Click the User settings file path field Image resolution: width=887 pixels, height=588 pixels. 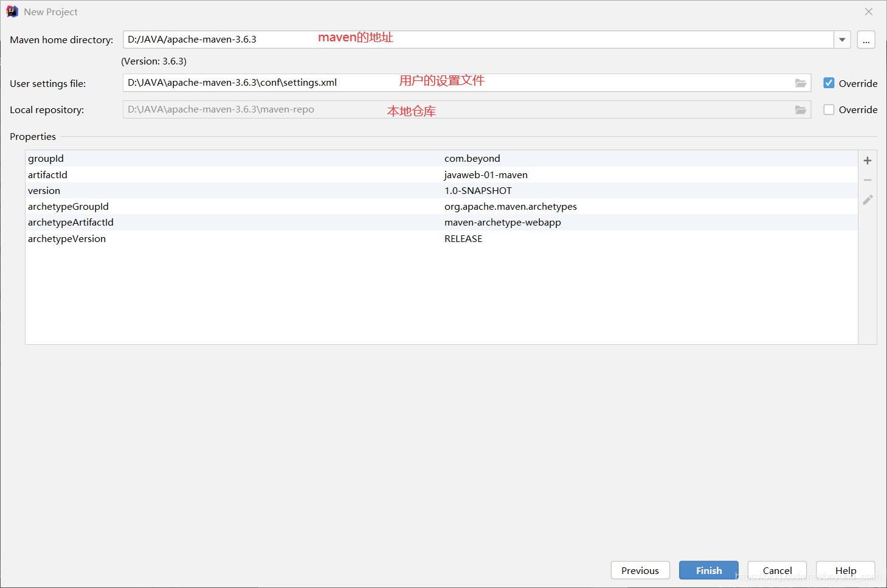pyautogui.click(x=467, y=83)
